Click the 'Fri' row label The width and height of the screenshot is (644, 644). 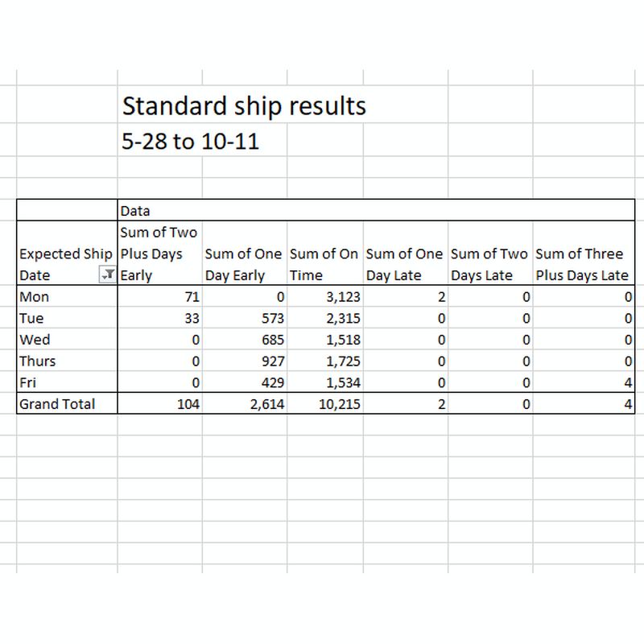[x=27, y=382]
